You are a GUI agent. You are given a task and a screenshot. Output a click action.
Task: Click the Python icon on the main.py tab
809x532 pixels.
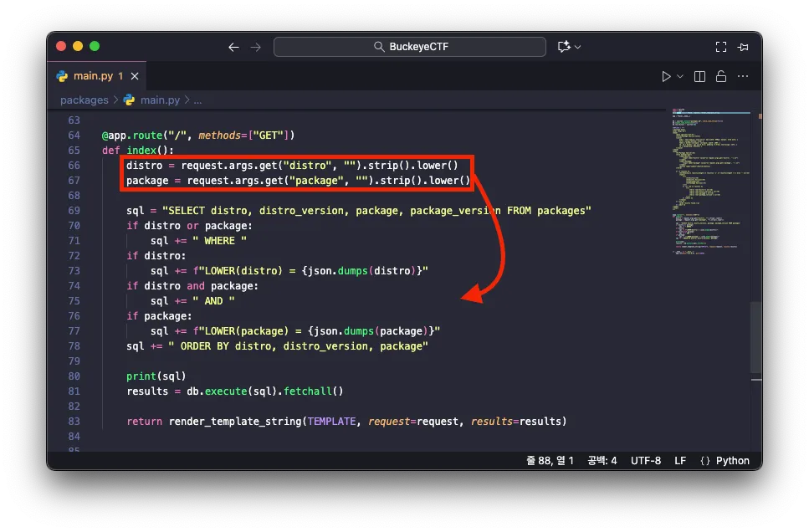(63, 76)
